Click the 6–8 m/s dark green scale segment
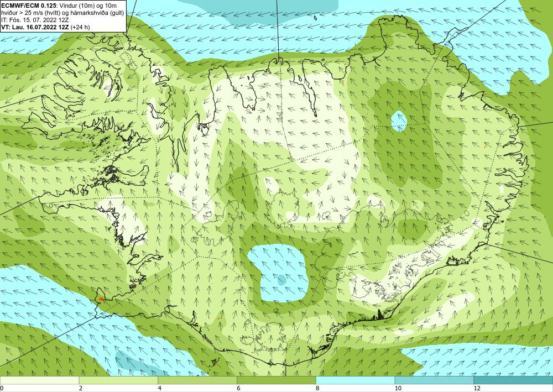 pyautogui.click(x=276, y=380)
